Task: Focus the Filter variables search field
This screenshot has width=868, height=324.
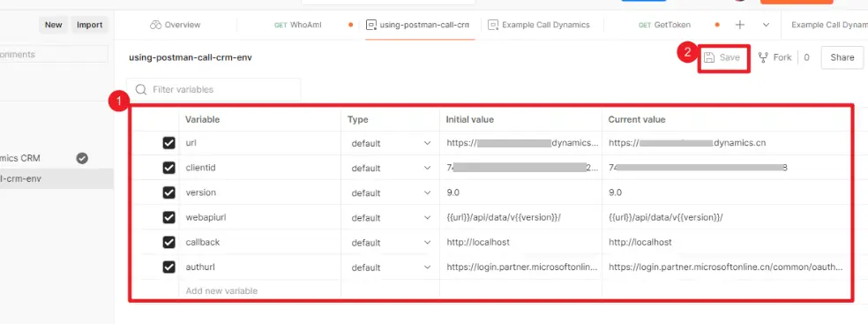Action: [213, 90]
